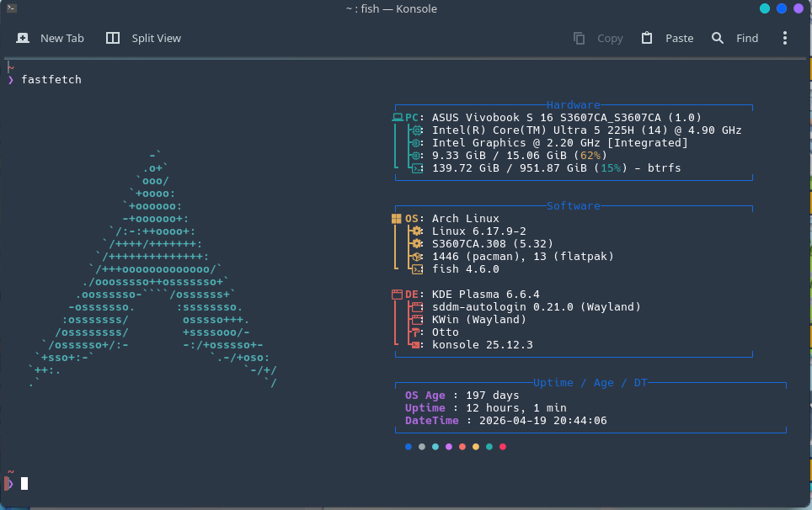Viewport: 812px width, 510px height.
Task: Click the terminal icon beside konsole 25.12.3
Action: (415, 345)
